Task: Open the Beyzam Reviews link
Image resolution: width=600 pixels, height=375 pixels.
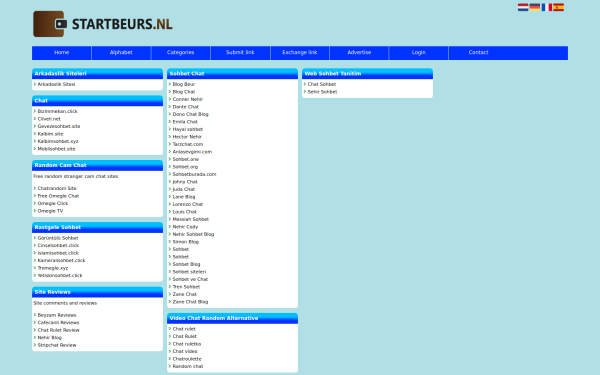Action: click(57, 315)
